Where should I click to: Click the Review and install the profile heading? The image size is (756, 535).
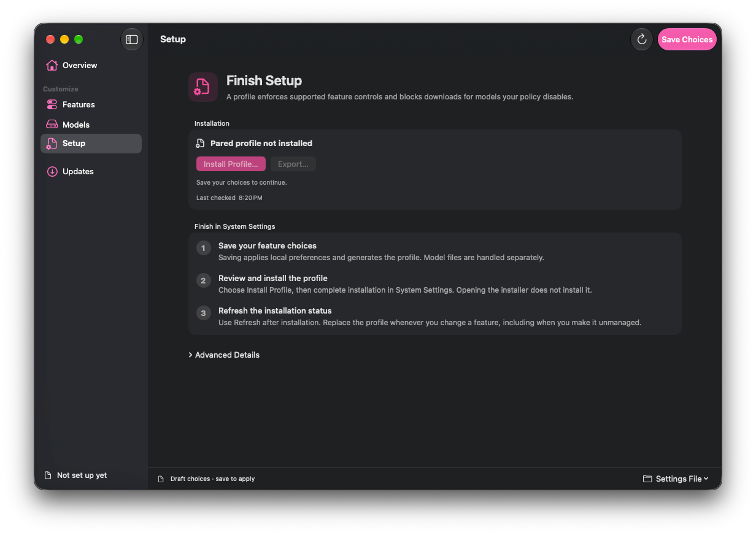click(273, 278)
